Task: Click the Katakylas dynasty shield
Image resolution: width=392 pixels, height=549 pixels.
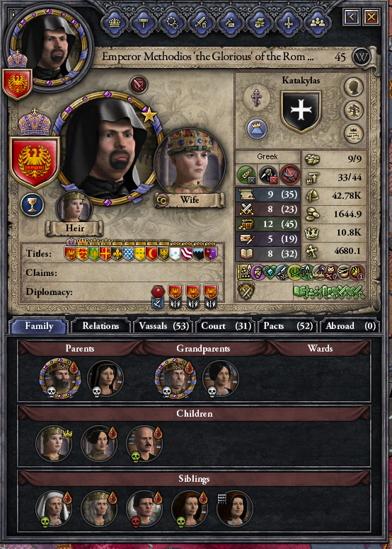Action: pyautogui.click(x=301, y=112)
